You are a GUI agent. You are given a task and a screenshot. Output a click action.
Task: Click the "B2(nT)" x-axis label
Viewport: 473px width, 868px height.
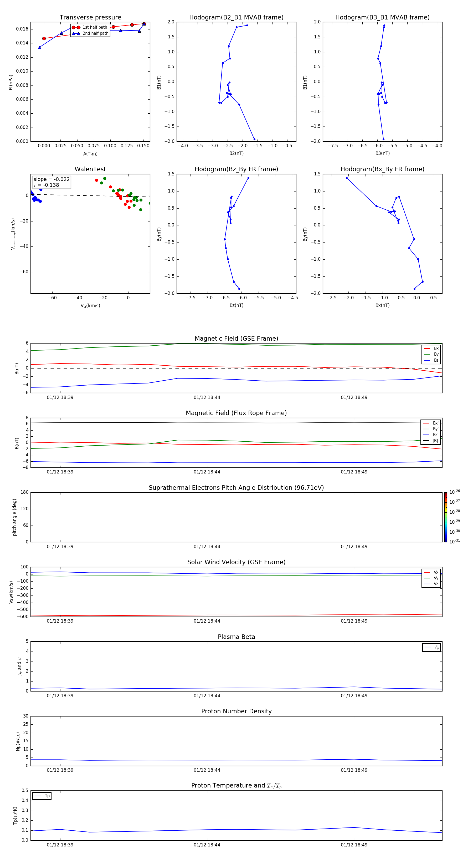point(236,153)
